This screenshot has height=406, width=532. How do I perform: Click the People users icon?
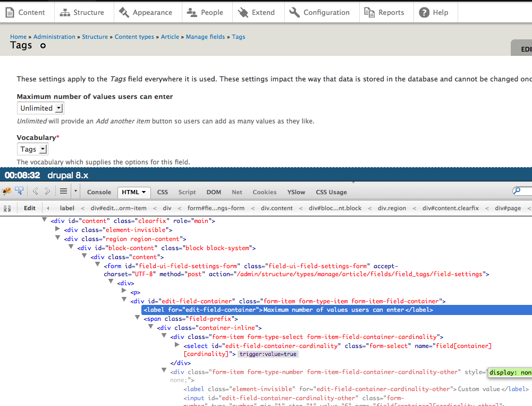coord(192,13)
